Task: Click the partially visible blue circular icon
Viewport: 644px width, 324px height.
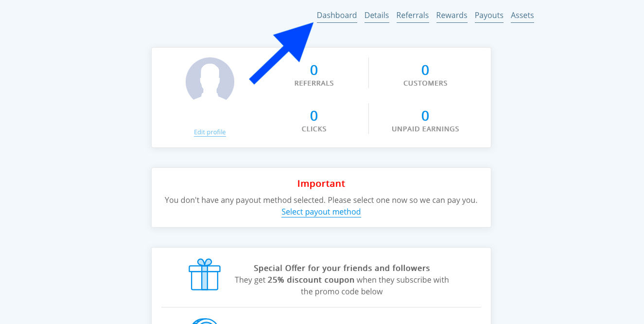Action: [205, 321]
